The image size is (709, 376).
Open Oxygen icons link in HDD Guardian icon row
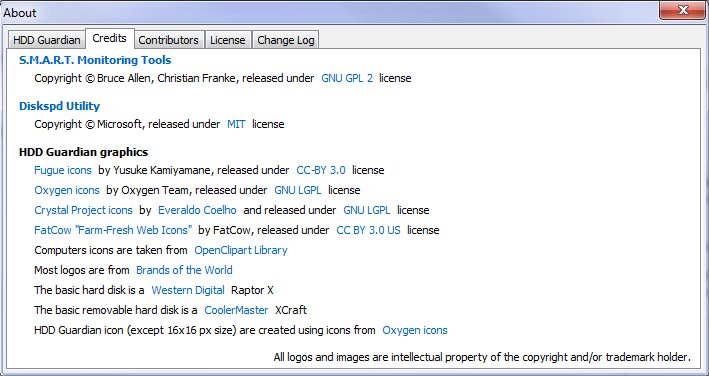point(415,330)
